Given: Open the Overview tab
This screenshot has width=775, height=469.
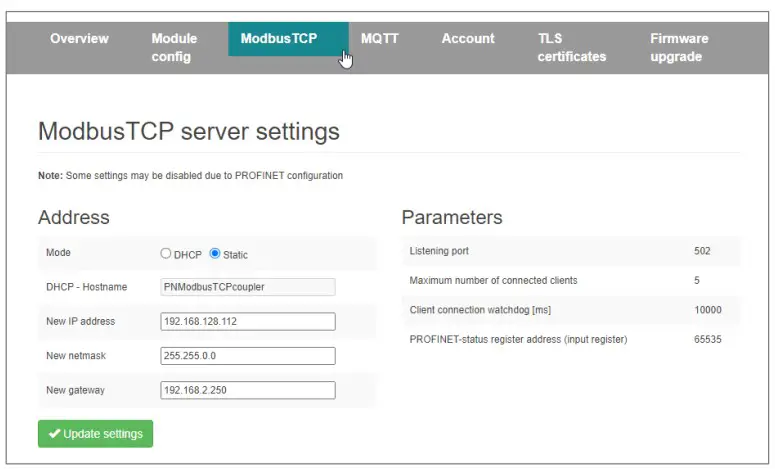Looking at the screenshot, I should [x=79, y=39].
